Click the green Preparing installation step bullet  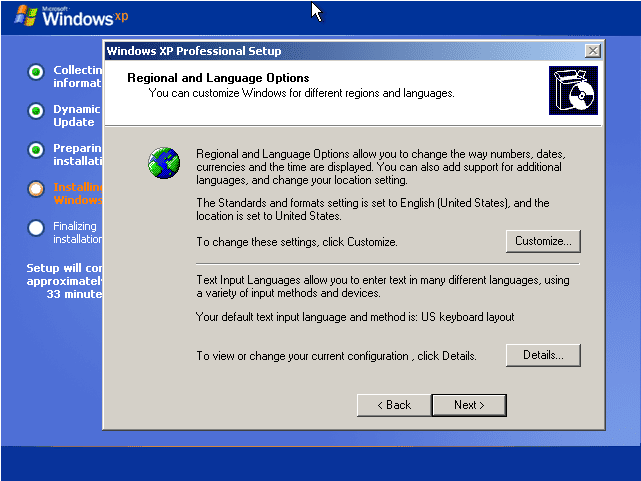click(x=36, y=149)
